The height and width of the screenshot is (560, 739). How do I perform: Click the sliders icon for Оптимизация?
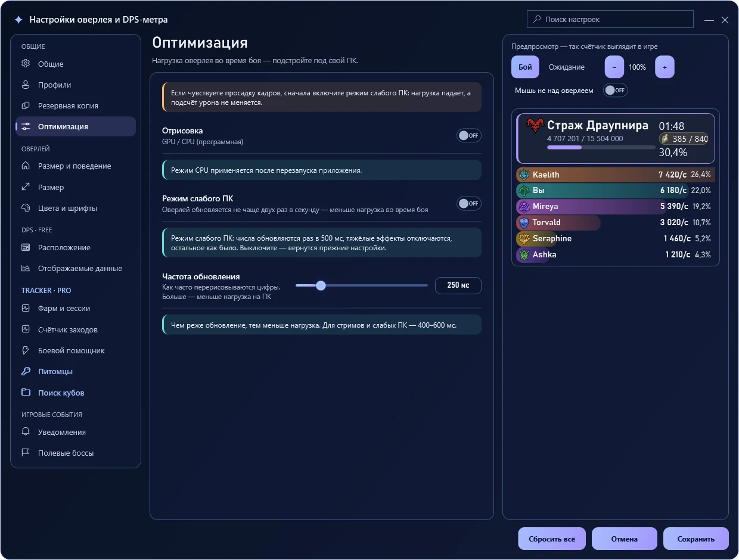click(x=26, y=126)
